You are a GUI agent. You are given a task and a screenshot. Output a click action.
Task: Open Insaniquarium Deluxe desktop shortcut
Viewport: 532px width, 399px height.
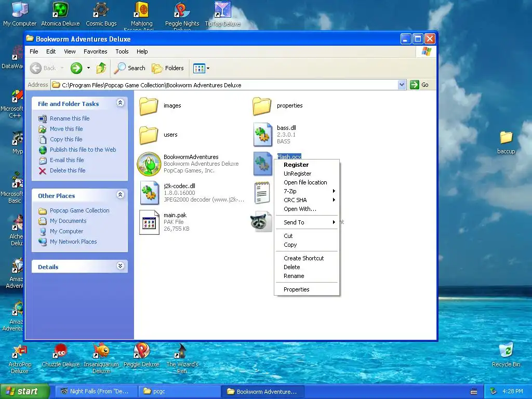click(101, 358)
